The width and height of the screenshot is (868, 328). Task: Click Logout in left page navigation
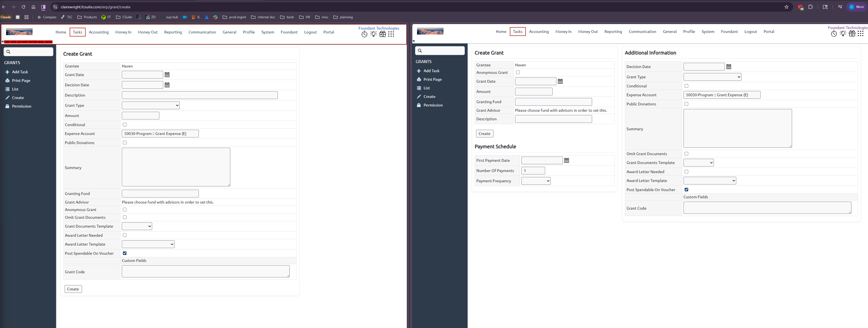[x=310, y=32]
